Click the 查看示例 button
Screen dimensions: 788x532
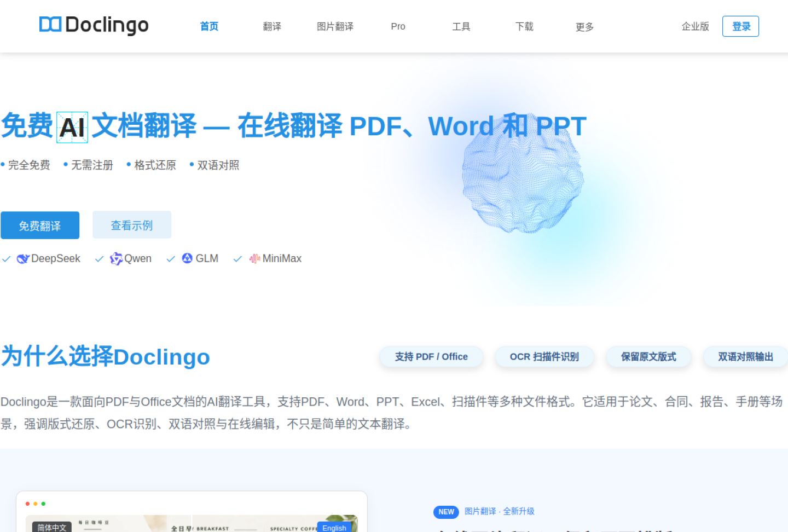click(x=132, y=225)
